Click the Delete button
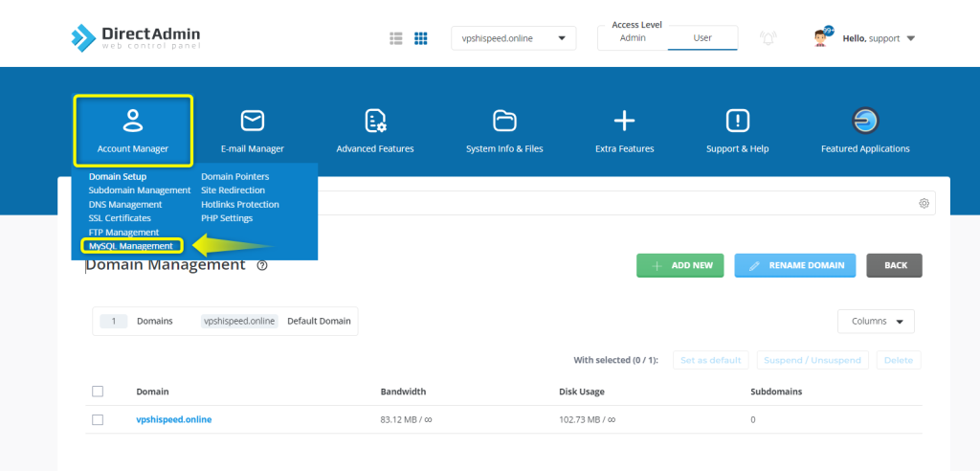The width and height of the screenshot is (980, 471). pos(899,360)
